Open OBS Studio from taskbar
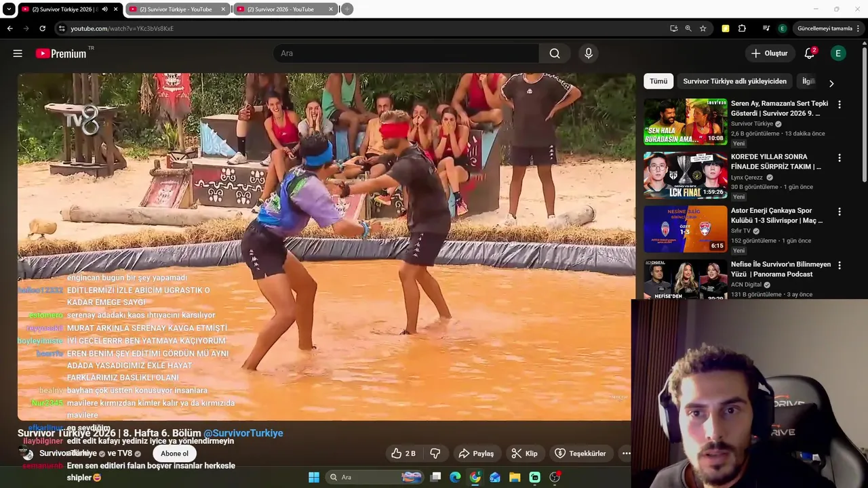Viewport: 868px width, 488px height. [555, 477]
